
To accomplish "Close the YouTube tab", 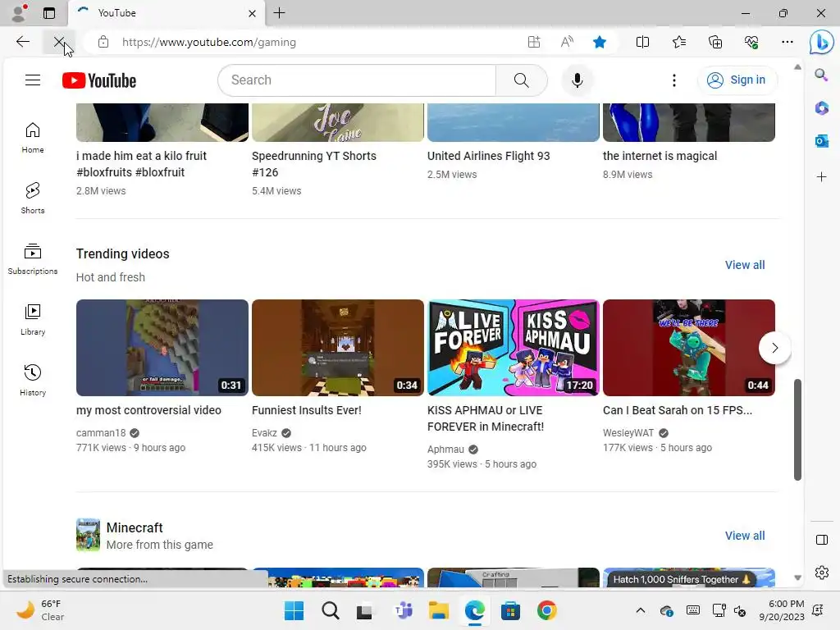I will tap(253, 13).
